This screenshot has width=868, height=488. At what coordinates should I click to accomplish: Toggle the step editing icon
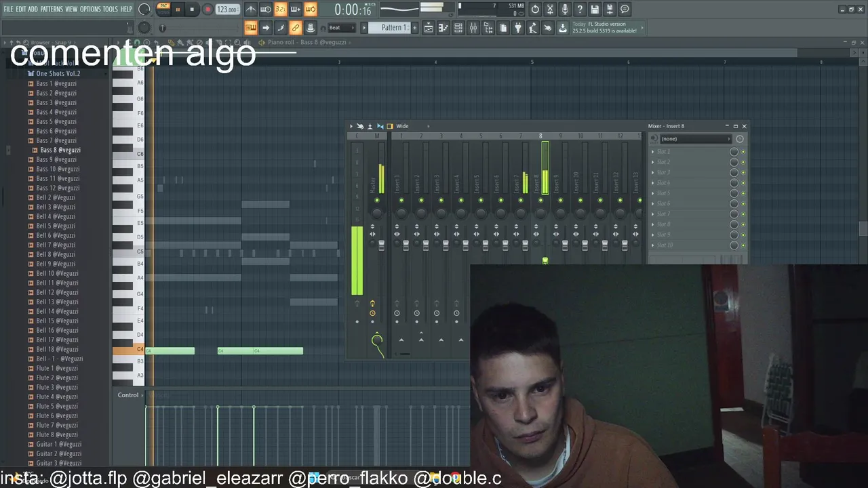pyautogui.click(x=281, y=28)
